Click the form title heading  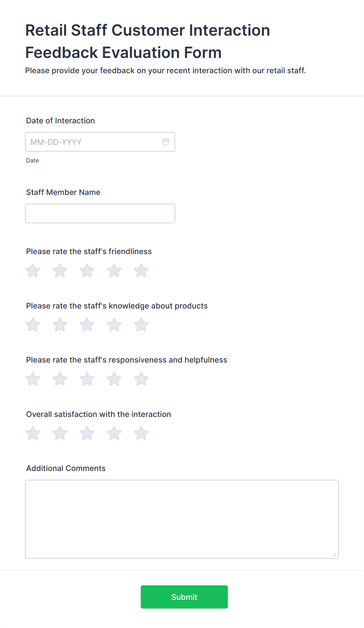147,41
